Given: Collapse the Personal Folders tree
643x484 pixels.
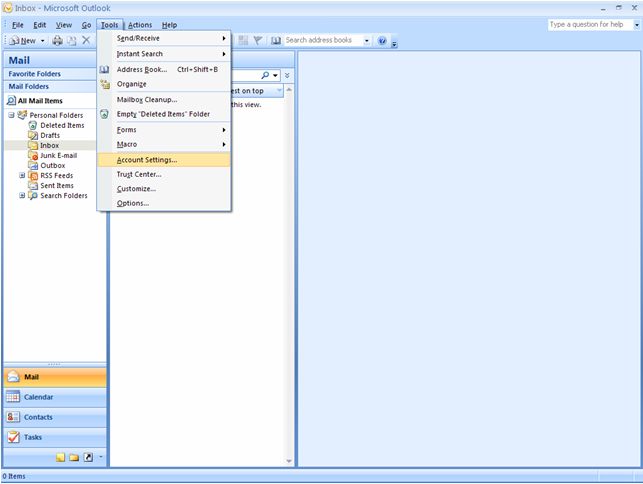Looking at the screenshot, I should 11,115.
